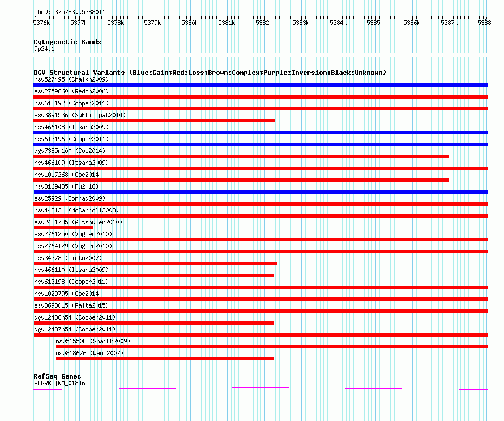Select the red dgv7385n100 variant bar

click(241, 156)
